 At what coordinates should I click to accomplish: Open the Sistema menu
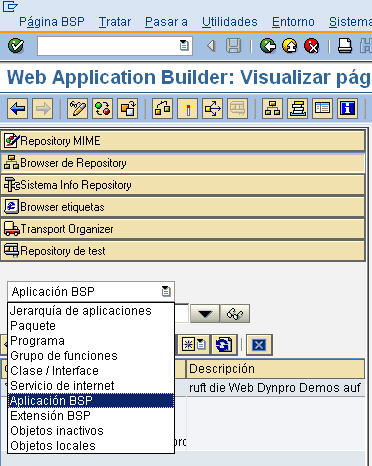(x=350, y=22)
